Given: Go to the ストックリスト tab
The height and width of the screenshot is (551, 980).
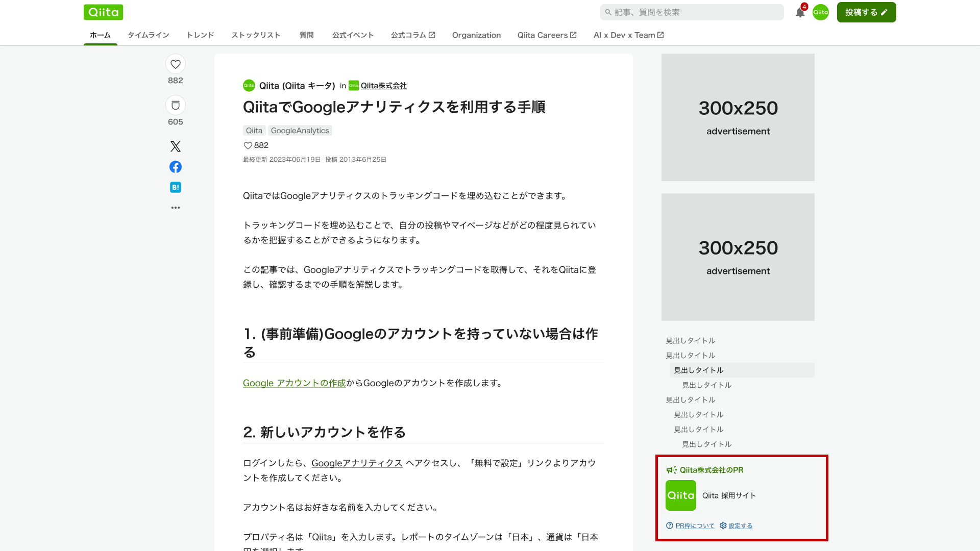Looking at the screenshot, I should click(256, 35).
